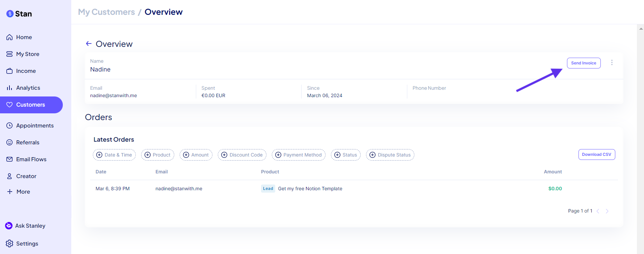The width and height of the screenshot is (644, 254).
Task: Select the nadine@stanwith.me email under Email
Action: tap(113, 95)
